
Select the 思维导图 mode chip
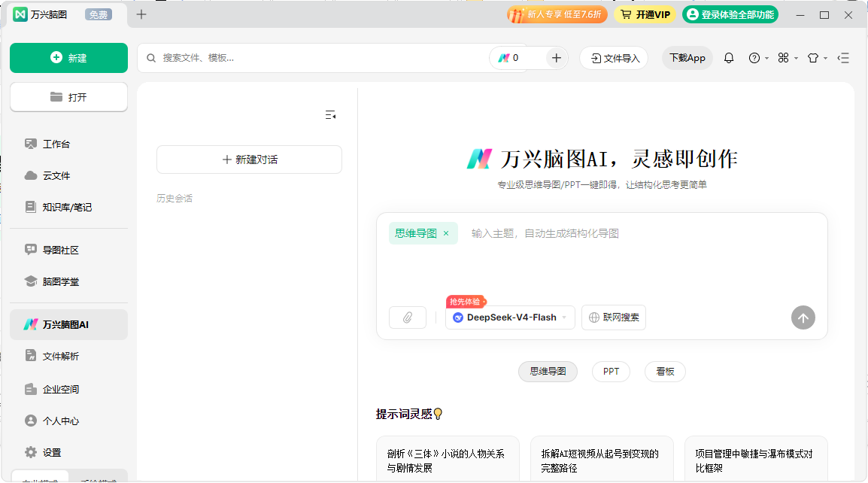click(x=548, y=371)
